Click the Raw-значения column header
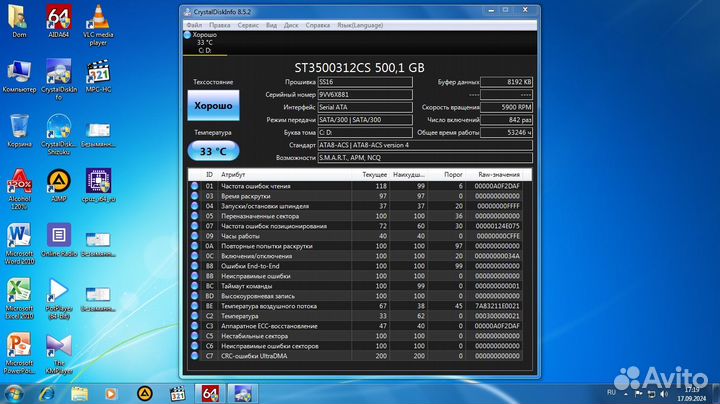Image resolution: width=720 pixels, height=404 pixels. 499,174
